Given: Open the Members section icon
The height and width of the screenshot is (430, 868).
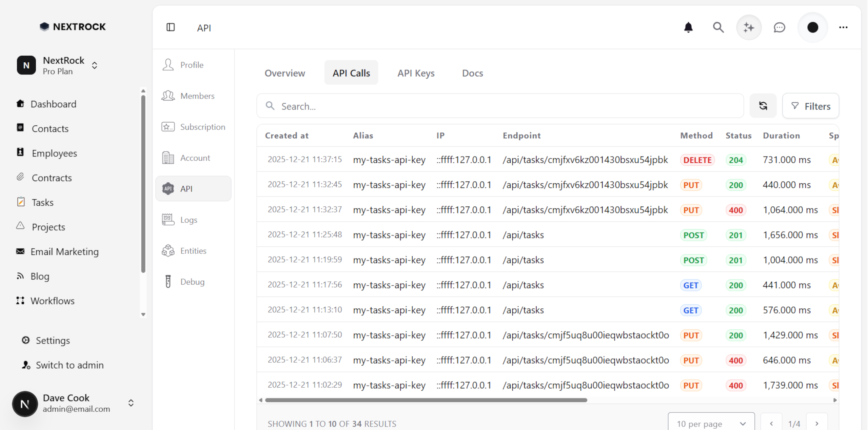Looking at the screenshot, I should [168, 96].
